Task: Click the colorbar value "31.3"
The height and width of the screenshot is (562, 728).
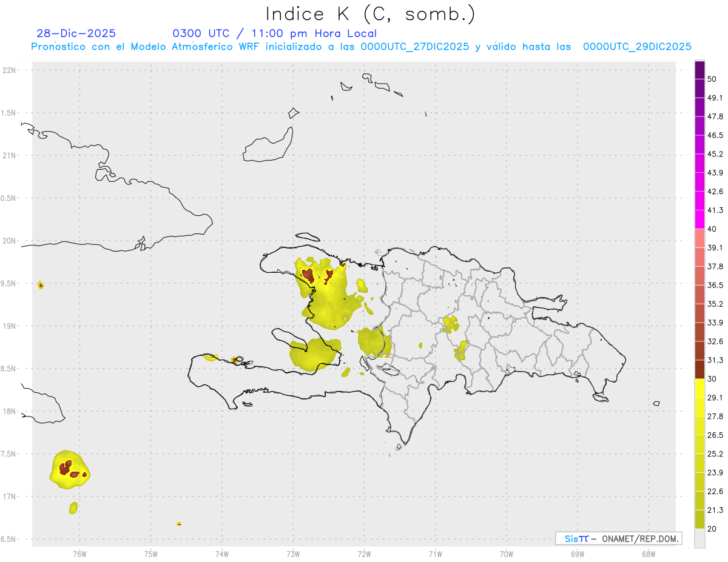Action: click(x=715, y=360)
